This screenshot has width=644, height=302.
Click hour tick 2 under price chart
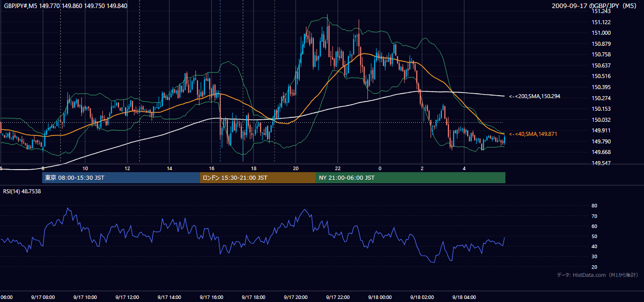pyautogui.click(x=422, y=169)
